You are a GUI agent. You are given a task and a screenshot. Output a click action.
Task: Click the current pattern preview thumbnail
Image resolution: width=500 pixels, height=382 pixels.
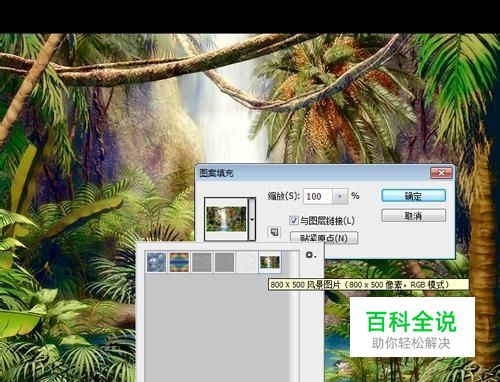pos(226,219)
